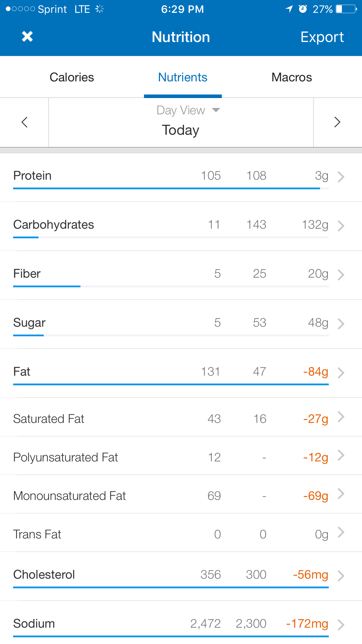The image size is (362, 644).
Task: Open Sugar details chevron
Action: [341, 324]
